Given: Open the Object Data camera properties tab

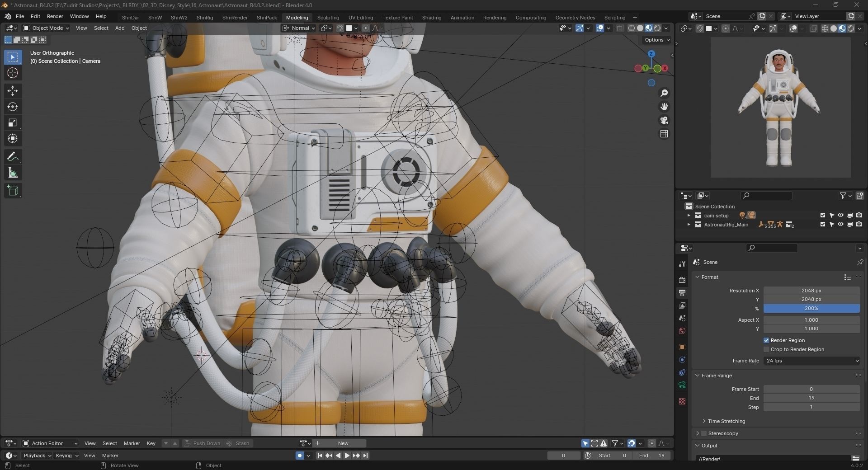Looking at the screenshot, I should 682,385.
